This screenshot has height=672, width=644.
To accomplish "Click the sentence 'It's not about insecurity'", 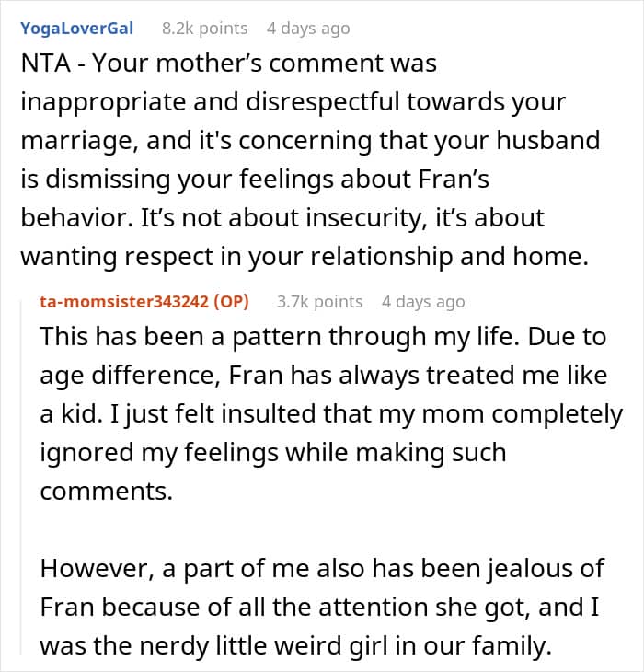I will pyautogui.click(x=282, y=218).
